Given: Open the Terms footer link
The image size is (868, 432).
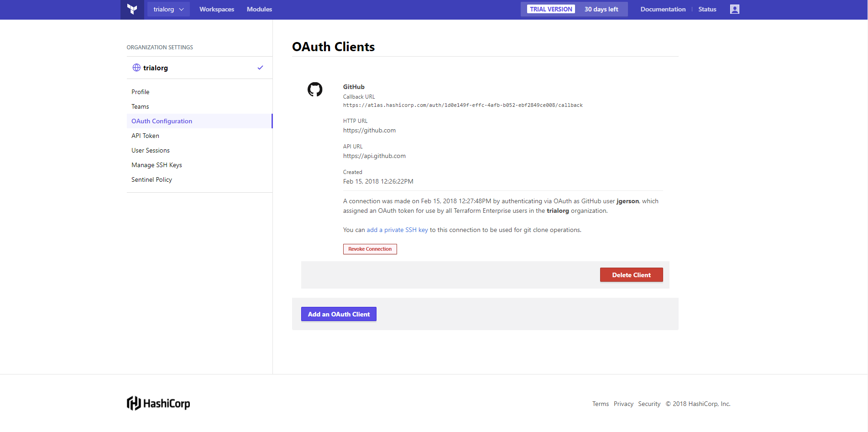Looking at the screenshot, I should tap(601, 404).
